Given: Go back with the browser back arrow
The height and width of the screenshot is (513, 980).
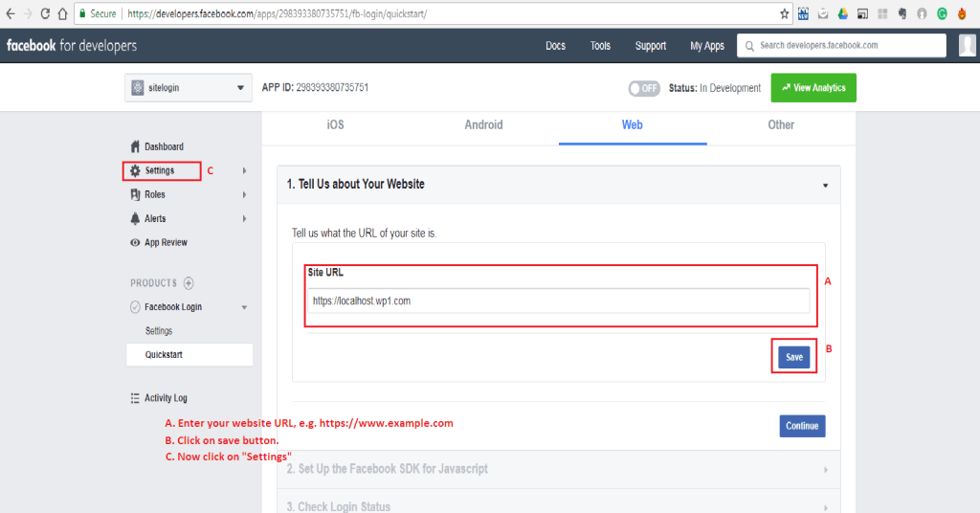Looking at the screenshot, I should pos(11,13).
